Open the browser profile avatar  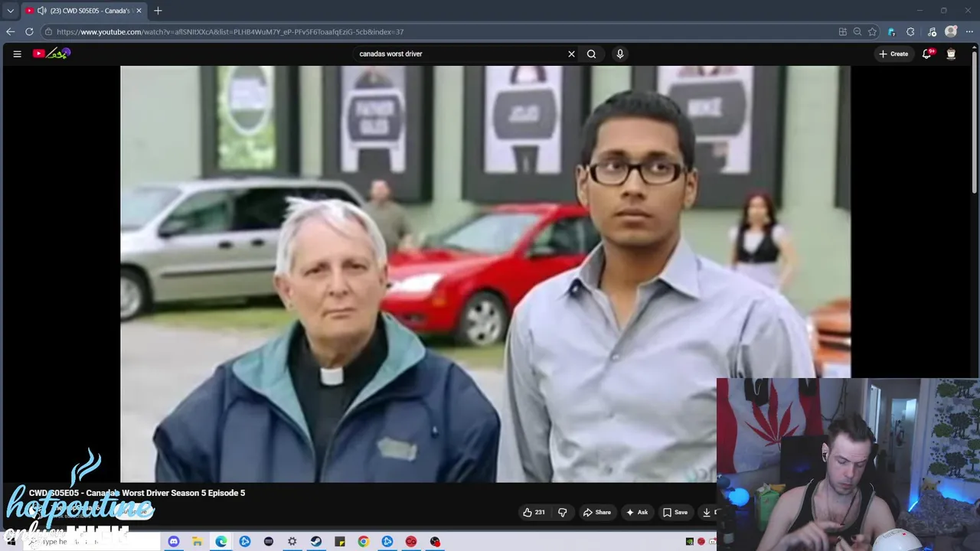pyautogui.click(x=951, y=31)
